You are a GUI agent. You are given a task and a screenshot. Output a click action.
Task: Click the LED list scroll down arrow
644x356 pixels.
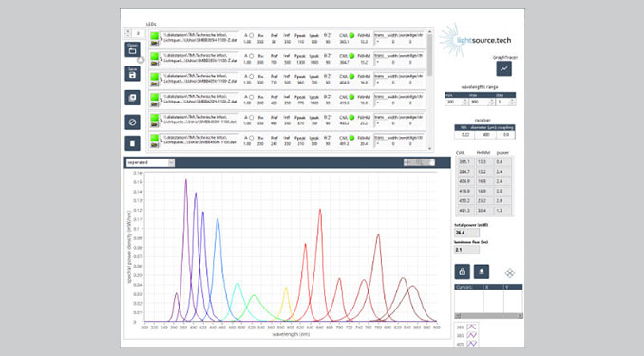tap(430, 149)
